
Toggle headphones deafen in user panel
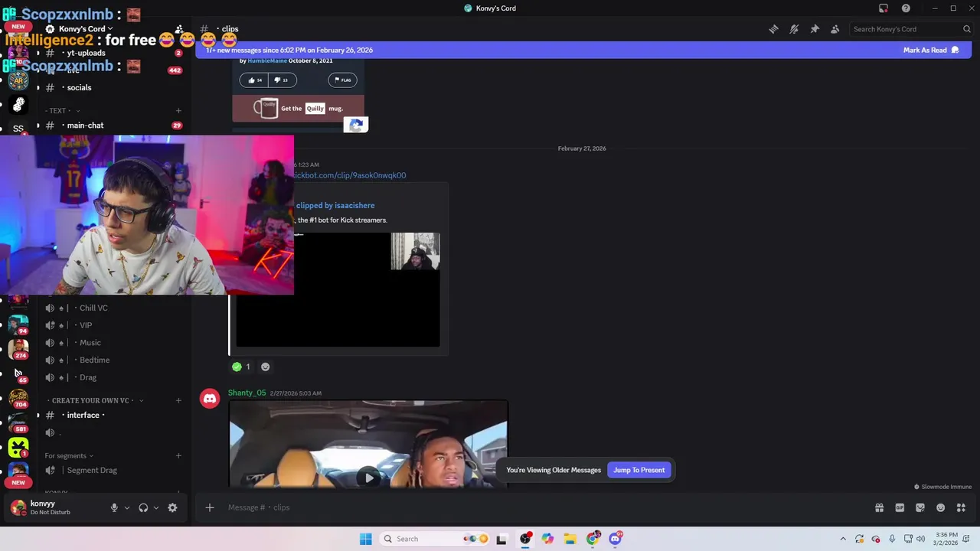click(143, 507)
